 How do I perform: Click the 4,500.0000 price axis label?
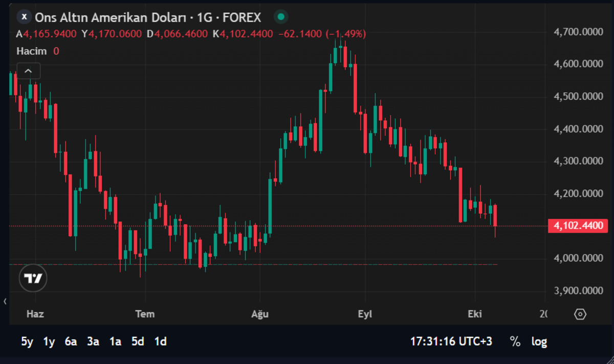(579, 97)
